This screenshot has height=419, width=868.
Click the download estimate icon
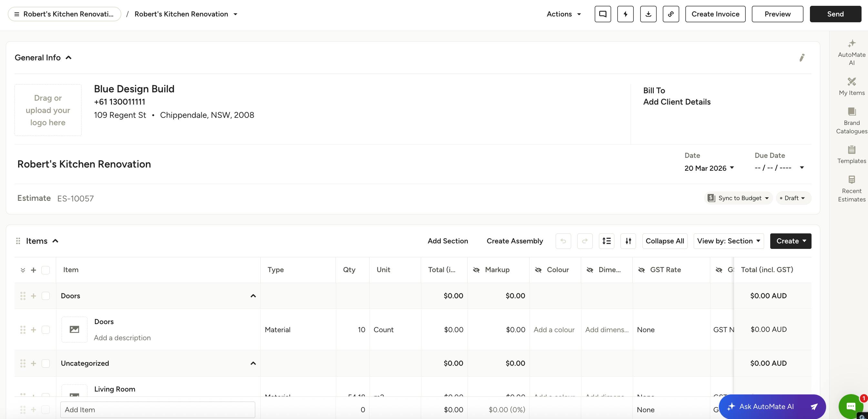(648, 14)
